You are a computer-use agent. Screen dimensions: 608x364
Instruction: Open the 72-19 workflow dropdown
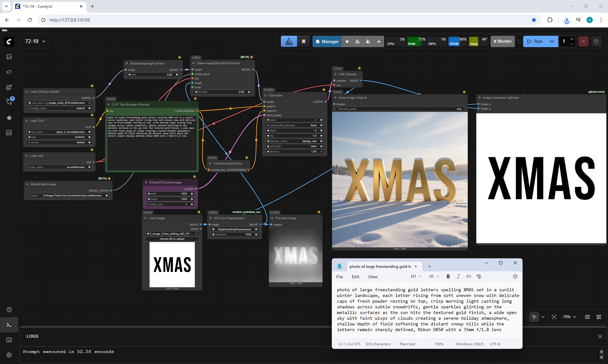click(35, 41)
